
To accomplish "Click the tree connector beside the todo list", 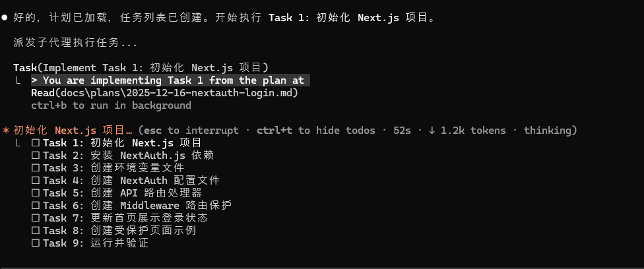I will point(17,143).
